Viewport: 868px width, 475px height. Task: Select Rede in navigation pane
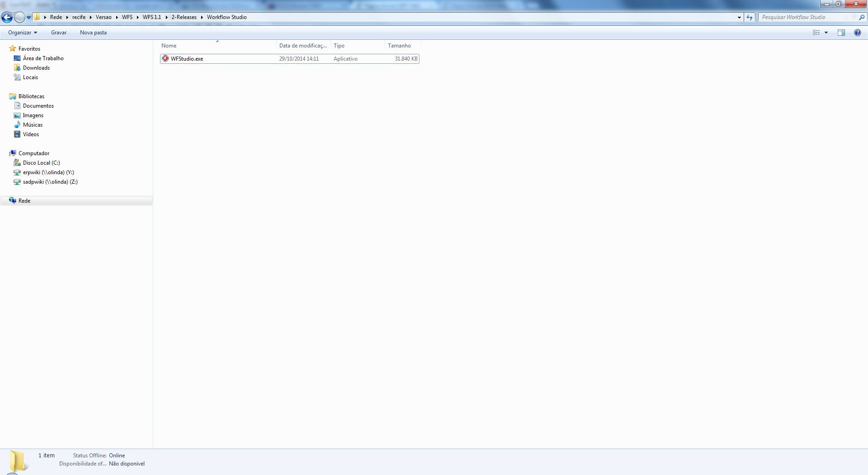(x=24, y=201)
